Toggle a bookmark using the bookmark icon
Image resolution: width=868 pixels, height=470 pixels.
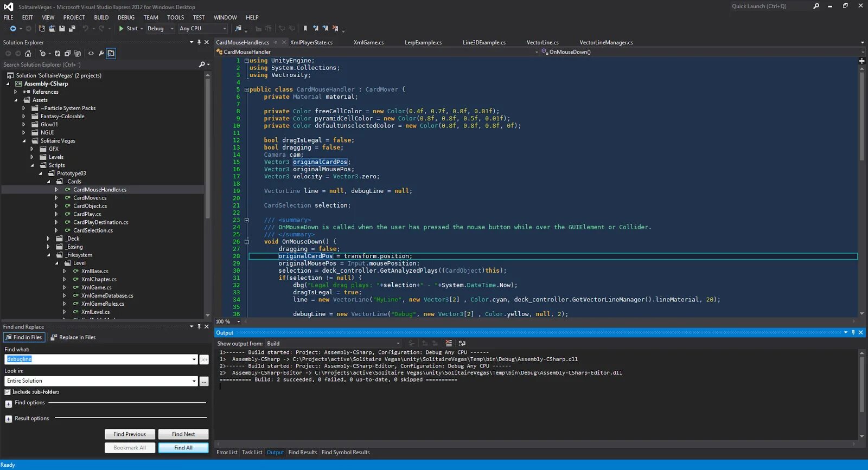coord(305,29)
